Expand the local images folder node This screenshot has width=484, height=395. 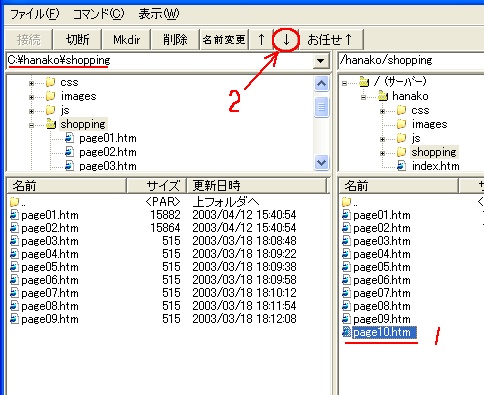[31, 97]
